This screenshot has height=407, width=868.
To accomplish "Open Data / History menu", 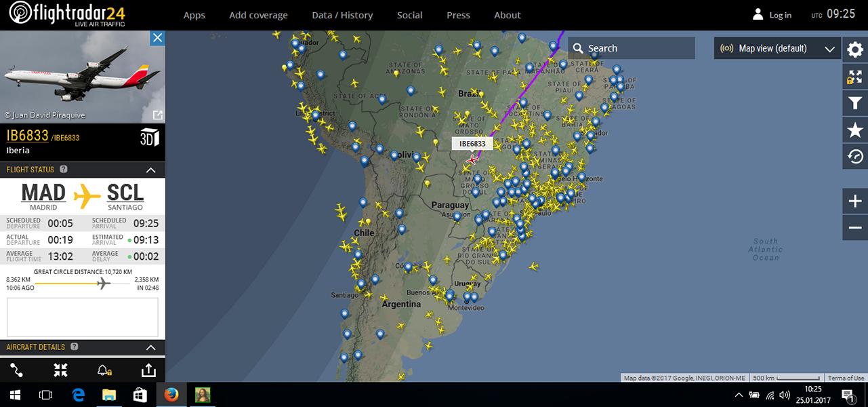I will point(342,15).
